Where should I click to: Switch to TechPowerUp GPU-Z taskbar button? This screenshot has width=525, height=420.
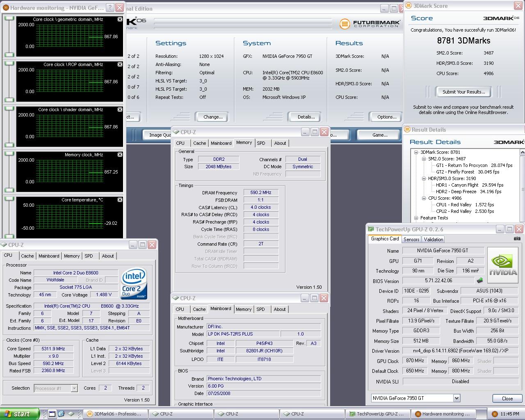point(377,414)
